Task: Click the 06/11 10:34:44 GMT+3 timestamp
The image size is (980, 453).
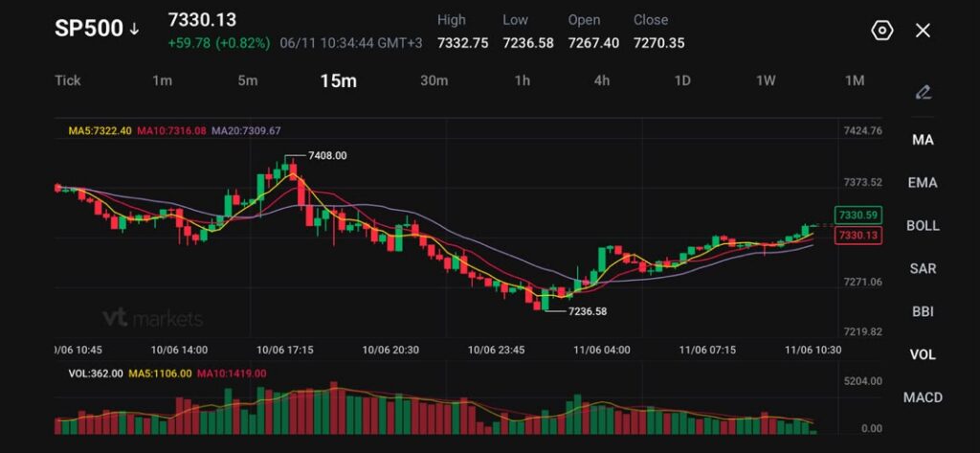Action: (x=351, y=43)
